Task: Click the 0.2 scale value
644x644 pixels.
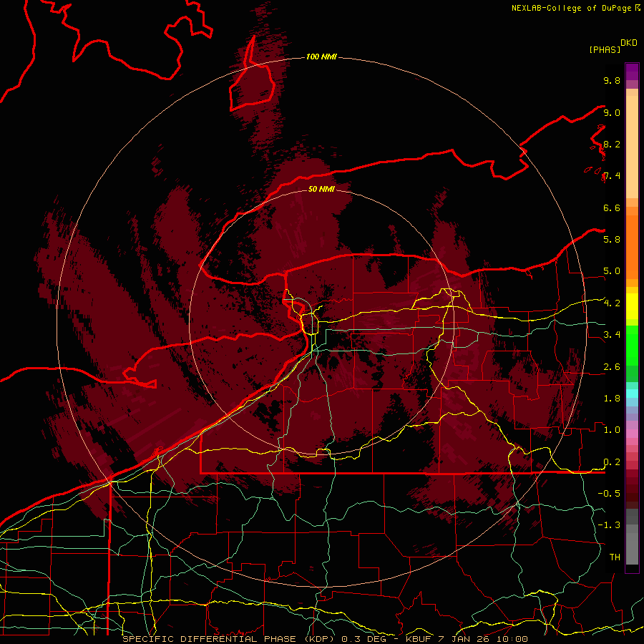Action: (x=612, y=462)
